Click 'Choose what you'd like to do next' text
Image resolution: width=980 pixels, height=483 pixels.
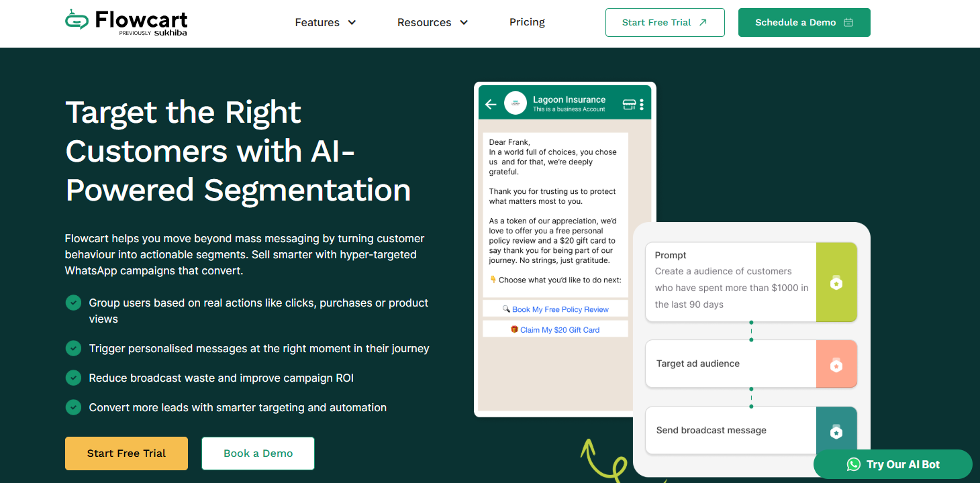pos(555,280)
